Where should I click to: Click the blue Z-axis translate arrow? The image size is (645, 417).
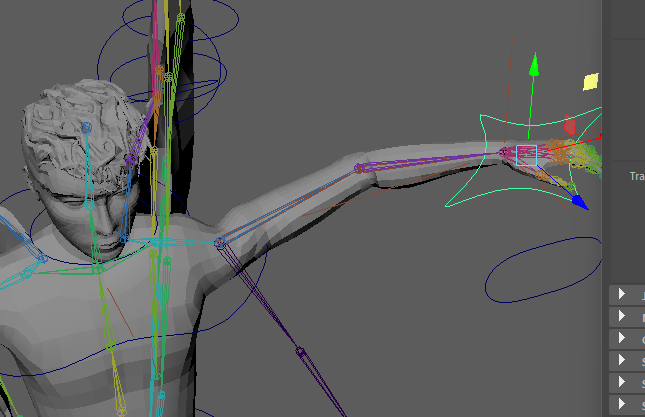(x=578, y=201)
